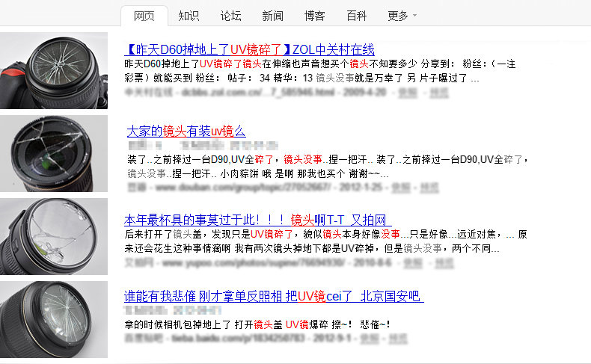The image size is (591, 364).
Task: Open the 知识 tab
Action: tap(189, 16)
